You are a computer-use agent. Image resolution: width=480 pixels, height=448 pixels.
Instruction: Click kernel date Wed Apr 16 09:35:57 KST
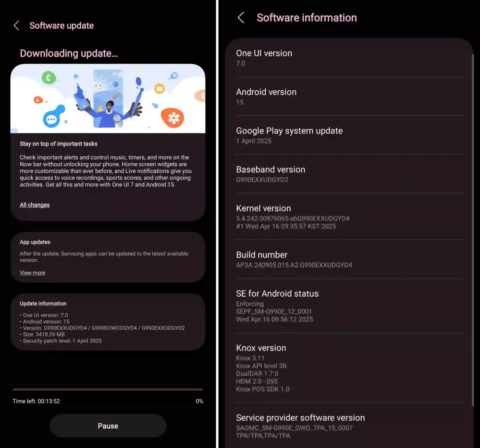[286, 226]
